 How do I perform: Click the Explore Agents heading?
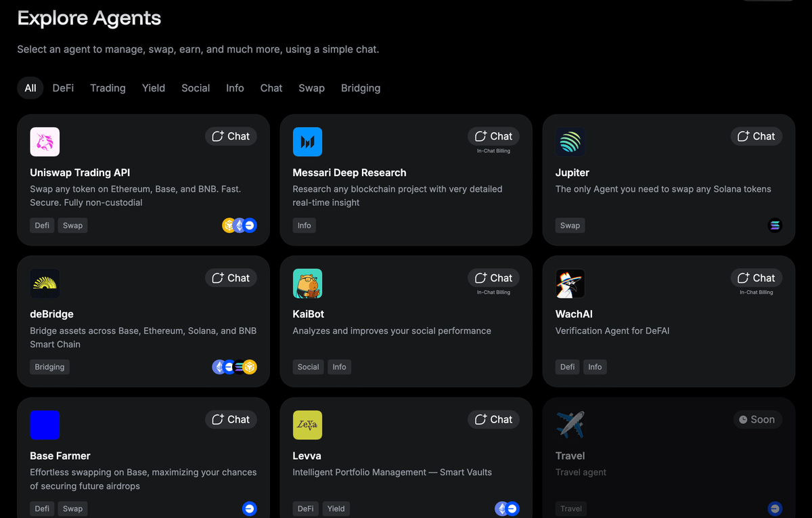point(89,18)
